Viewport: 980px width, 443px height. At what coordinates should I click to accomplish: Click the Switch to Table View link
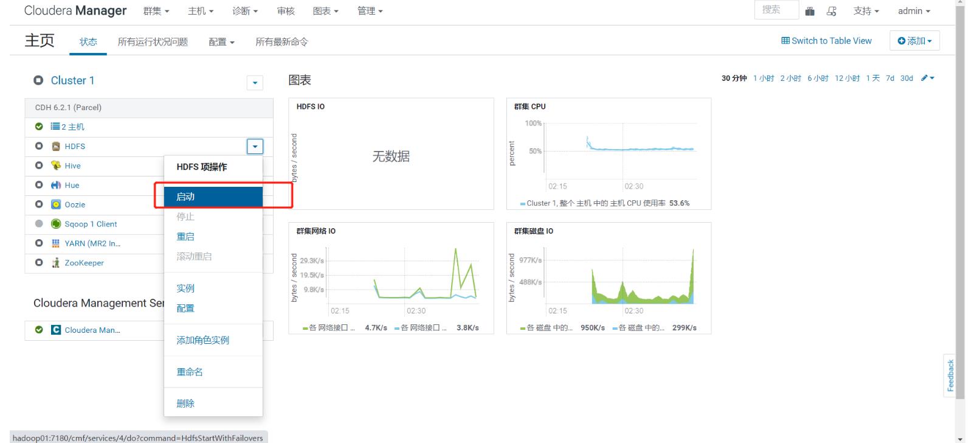tap(826, 41)
